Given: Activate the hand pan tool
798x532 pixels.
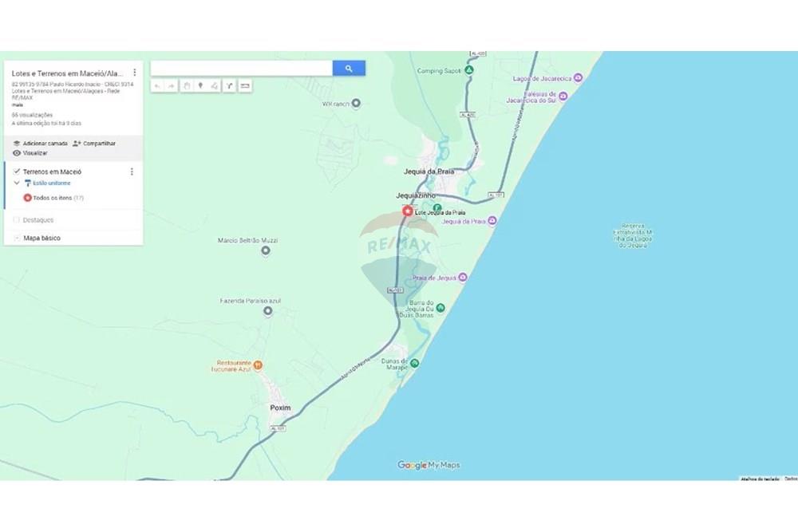Looking at the screenshot, I should point(187,85).
